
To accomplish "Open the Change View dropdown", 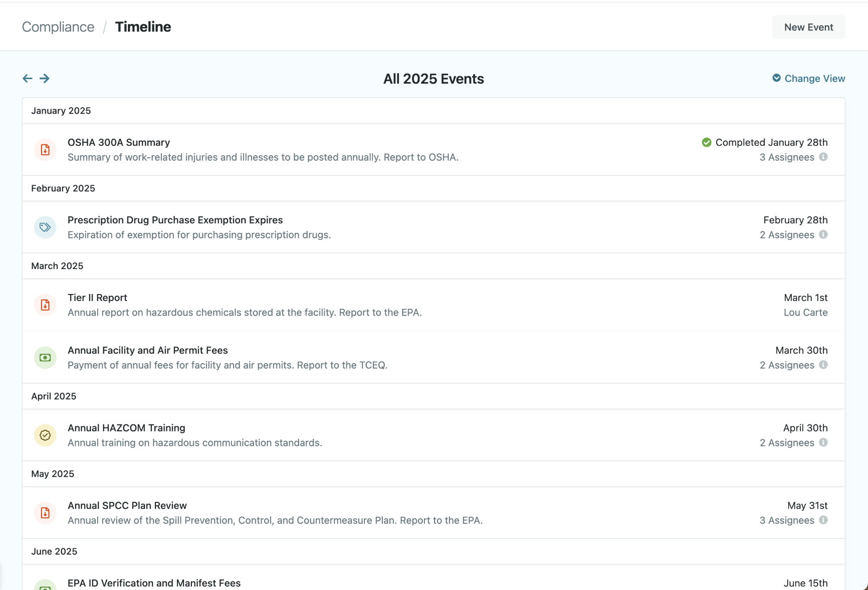I will pos(808,78).
